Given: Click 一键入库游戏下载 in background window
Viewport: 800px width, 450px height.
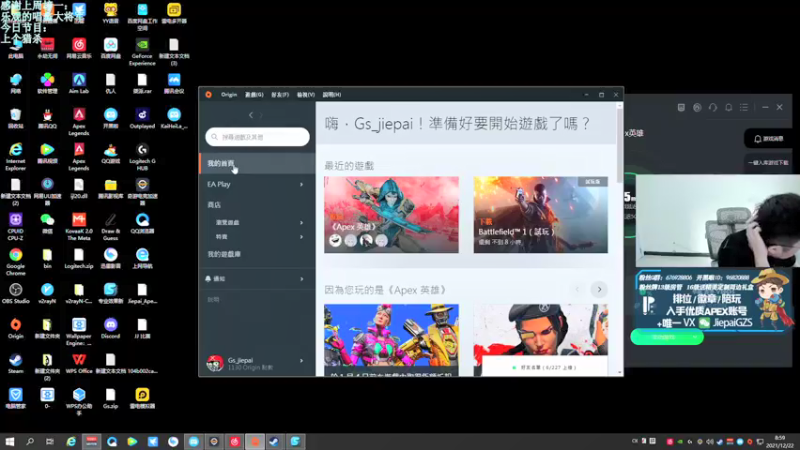Looking at the screenshot, I should (768, 163).
